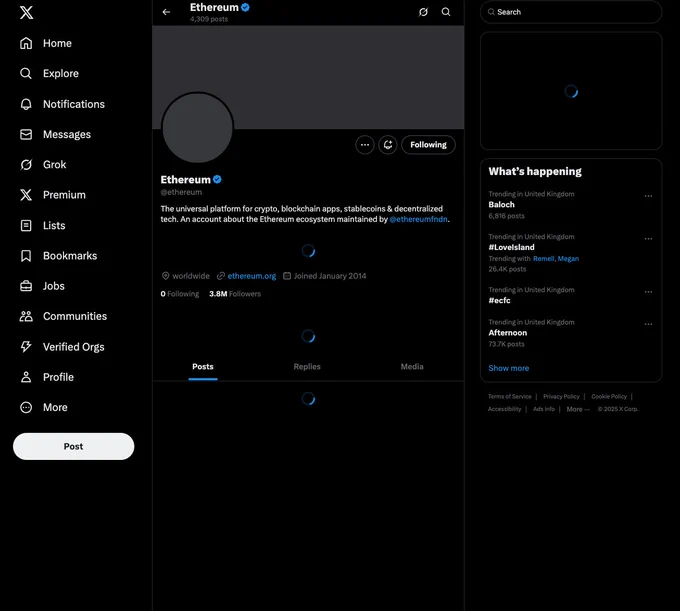
Task: Open Verified Orgs in sidebar
Action: [62, 347]
